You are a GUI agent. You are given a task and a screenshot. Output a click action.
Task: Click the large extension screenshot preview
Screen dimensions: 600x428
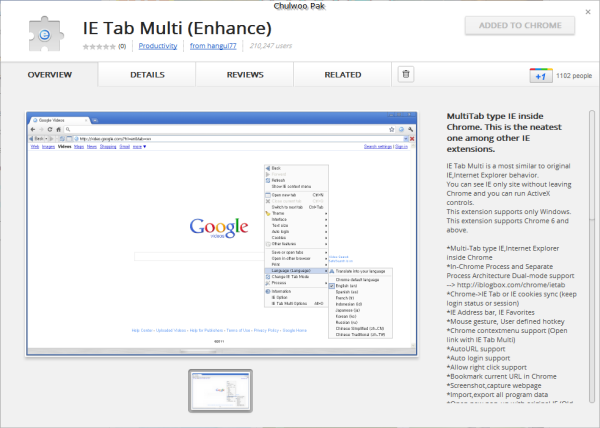(x=222, y=234)
